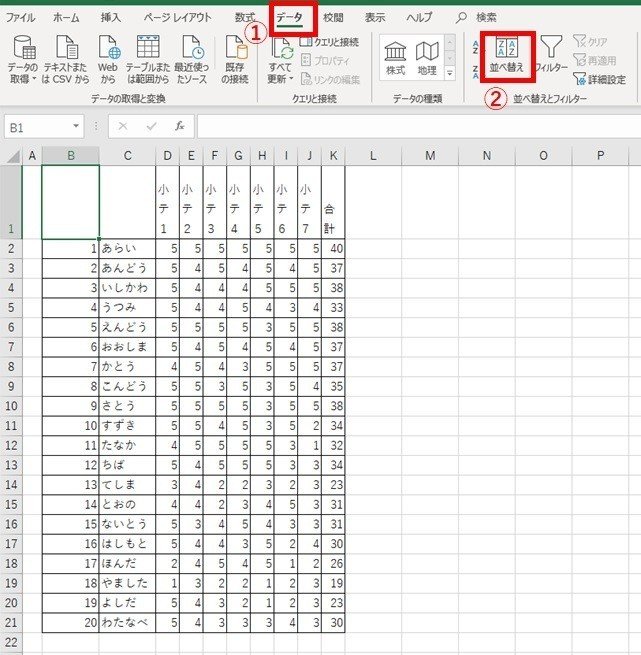Select row 10 header
This screenshot has height=655, width=641.
tap(11, 406)
